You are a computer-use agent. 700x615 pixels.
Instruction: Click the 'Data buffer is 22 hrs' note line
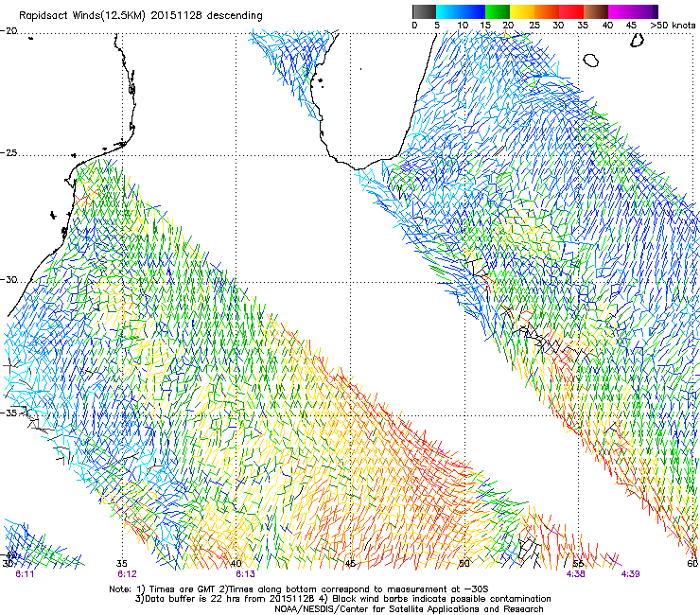coord(342,599)
